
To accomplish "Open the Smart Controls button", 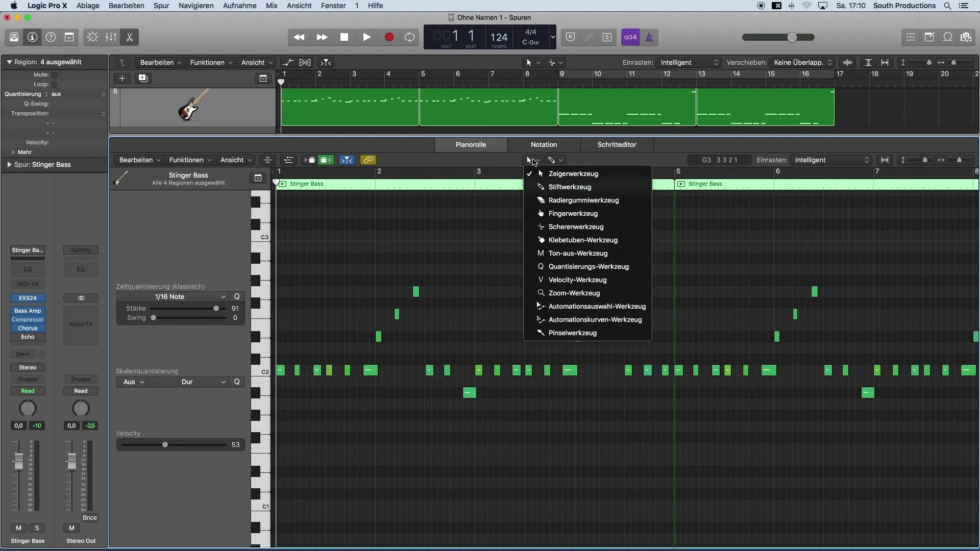I will [92, 37].
